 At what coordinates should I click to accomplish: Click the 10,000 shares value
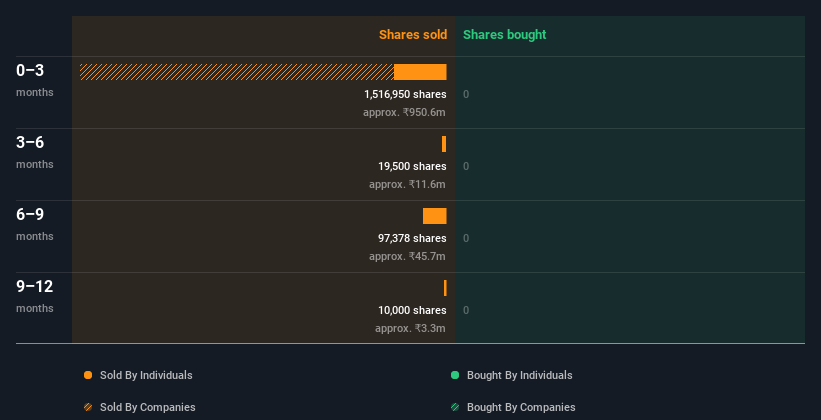coord(413,310)
